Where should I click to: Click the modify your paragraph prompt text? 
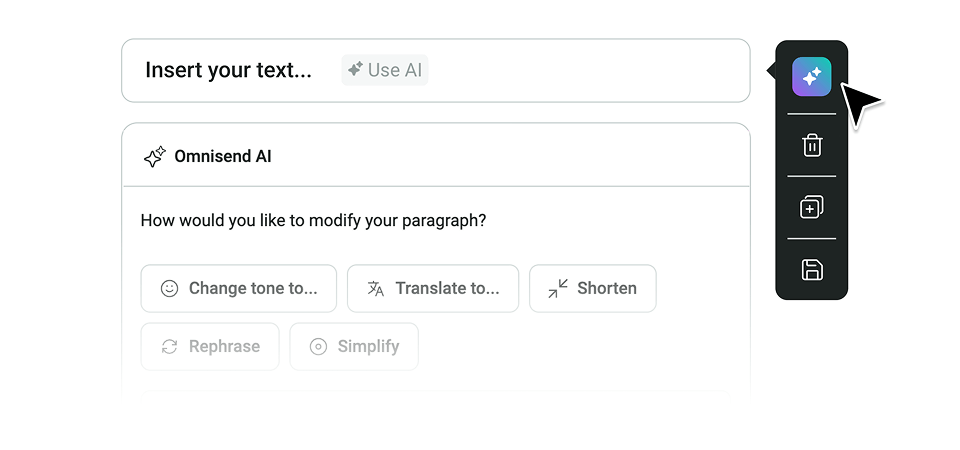(313, 220)
